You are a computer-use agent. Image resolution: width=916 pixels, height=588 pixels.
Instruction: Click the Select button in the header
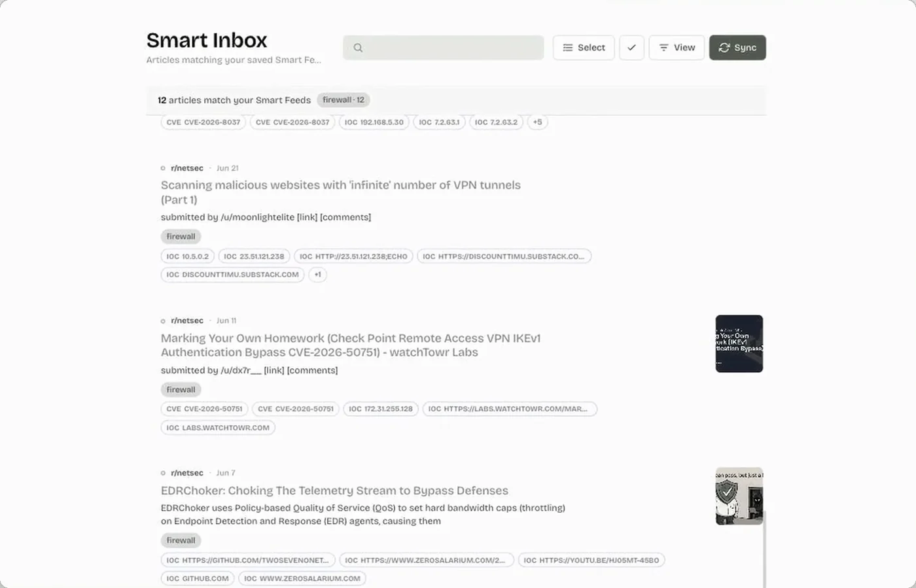(x=584, y=48)
